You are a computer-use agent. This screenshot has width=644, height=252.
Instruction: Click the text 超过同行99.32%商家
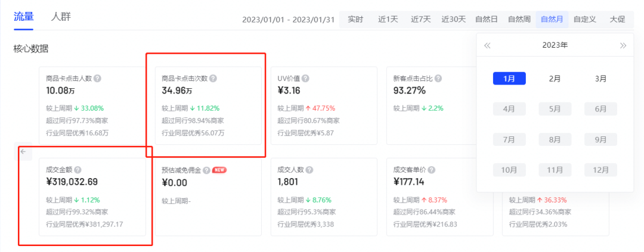click(77, 212)
